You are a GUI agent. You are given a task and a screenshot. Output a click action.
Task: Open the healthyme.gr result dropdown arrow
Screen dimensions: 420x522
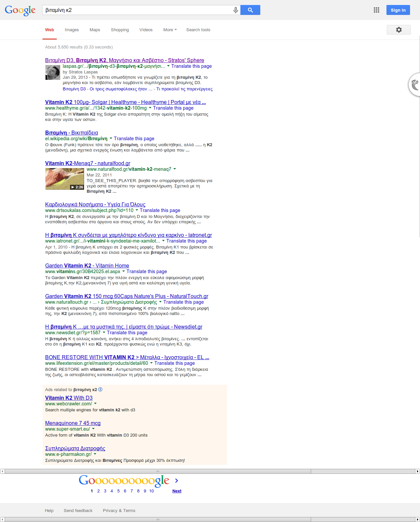pyautogui.click(x=150, y=108)
